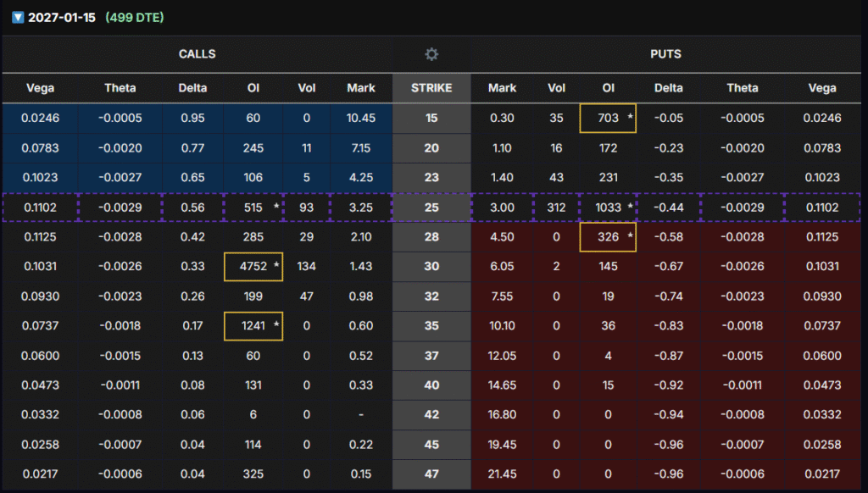Click asterisk beside the 1033 put OI

(x=630, y=208)
